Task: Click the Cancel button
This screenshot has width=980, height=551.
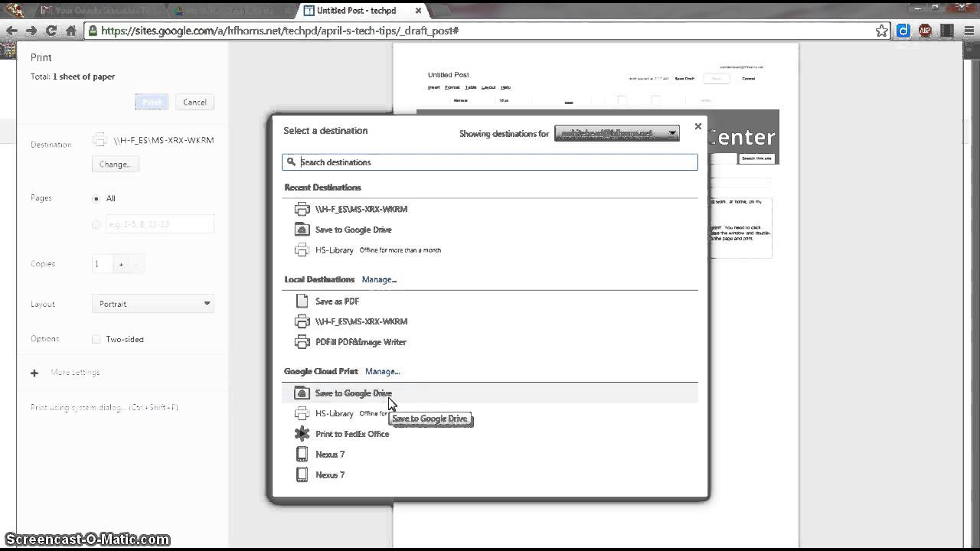Action: coord(194,102)
